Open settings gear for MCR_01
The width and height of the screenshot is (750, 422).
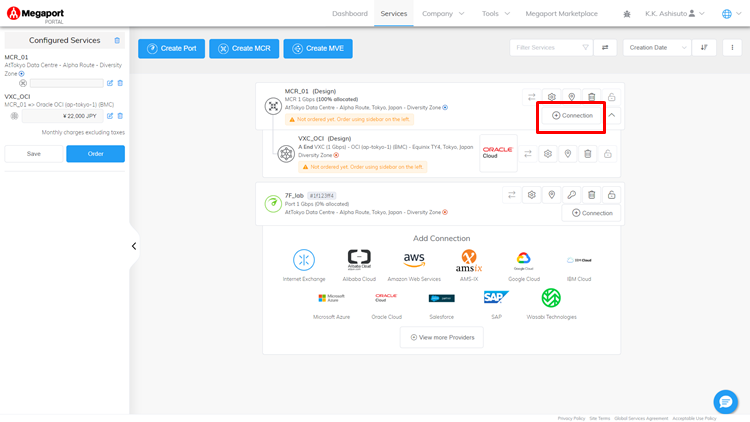click(x=551, y=97)
